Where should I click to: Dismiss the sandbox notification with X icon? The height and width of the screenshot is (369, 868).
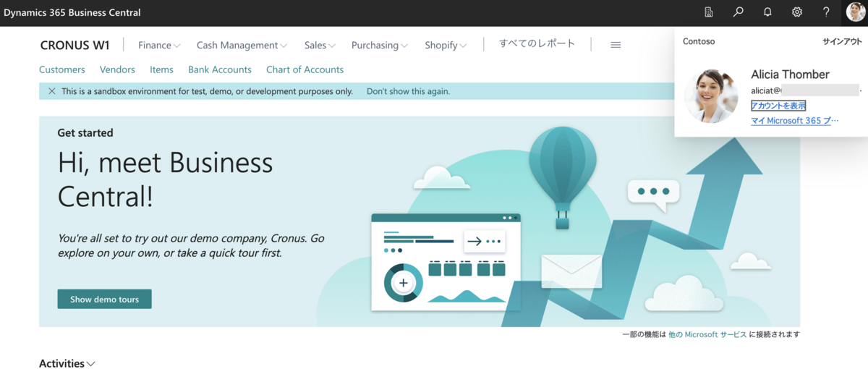click(51, 91)
